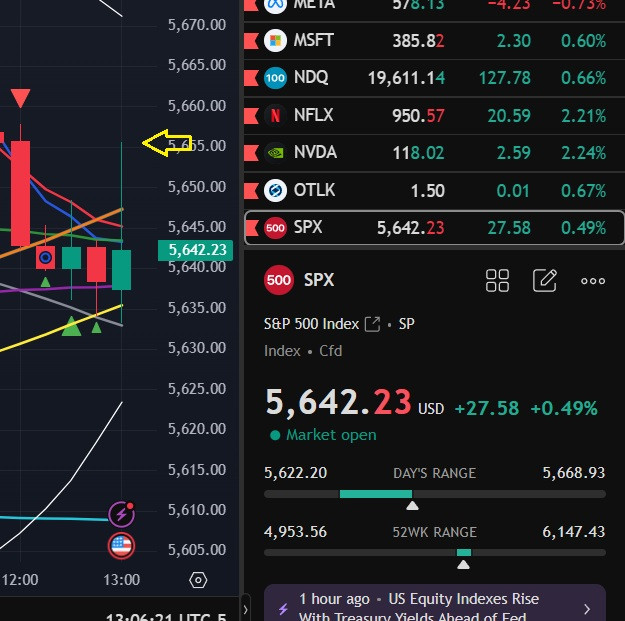Select the latest green candlestick at 13:00
This screenshot has height=621, width=625.
[x=122, y=270]
